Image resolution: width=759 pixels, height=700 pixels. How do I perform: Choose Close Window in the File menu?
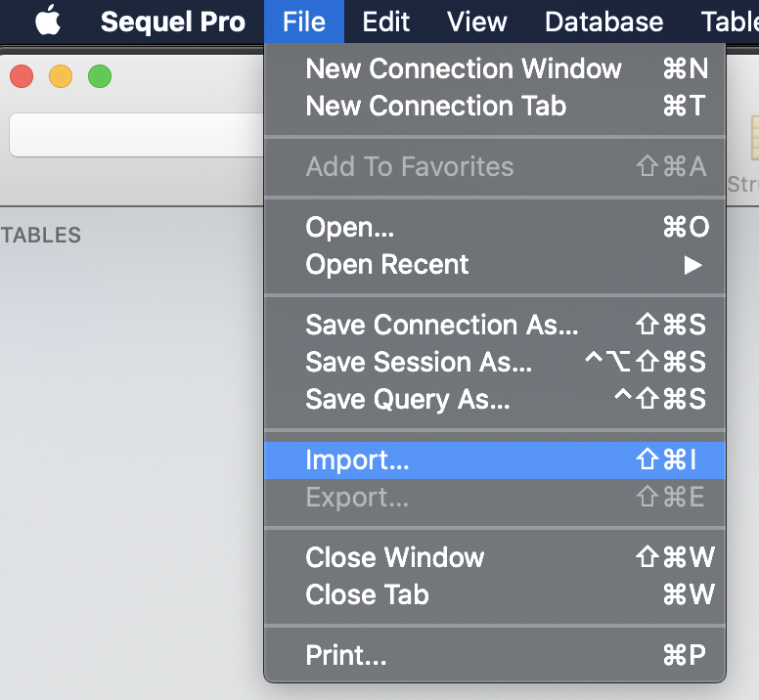click(495, 557)
